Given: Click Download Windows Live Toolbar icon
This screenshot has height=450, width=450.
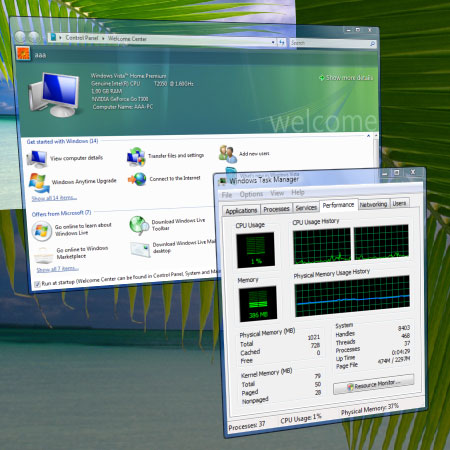Looking at the screenshot, I should (x=139, y=225).
